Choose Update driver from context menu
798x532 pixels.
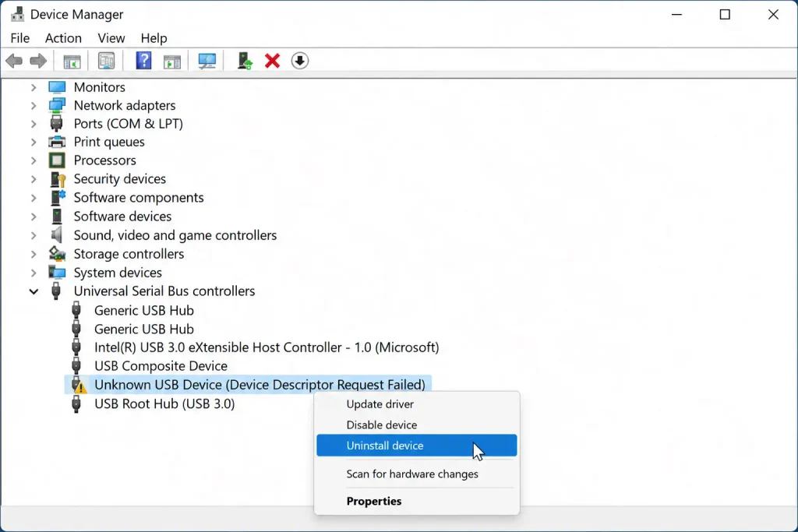(417, 403)
